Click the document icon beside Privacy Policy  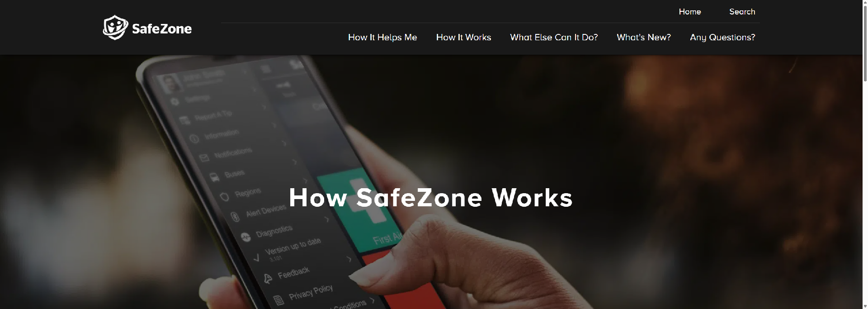279,299
